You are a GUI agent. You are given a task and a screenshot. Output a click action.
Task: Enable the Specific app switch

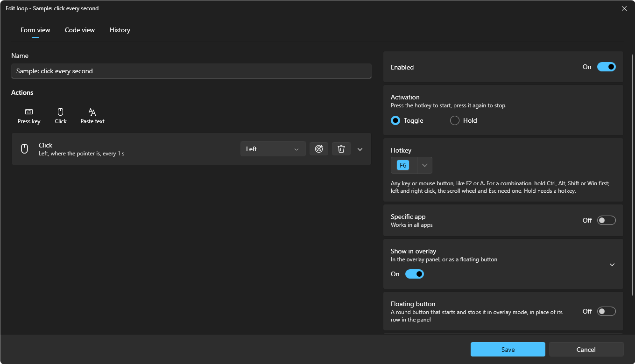point(607,220)
